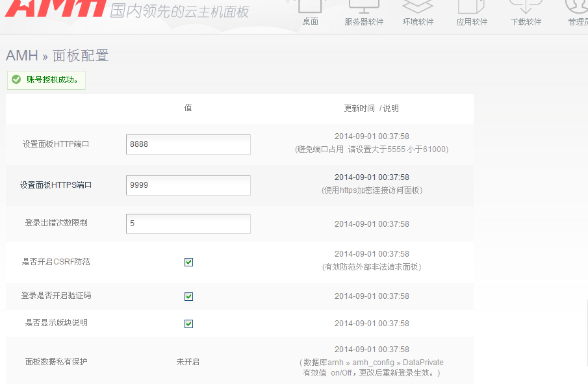Disable the 是否开启CSRF防范 checkbox
Image resolution: width=588 pixels, height=384 pixels.
[188, 262]
